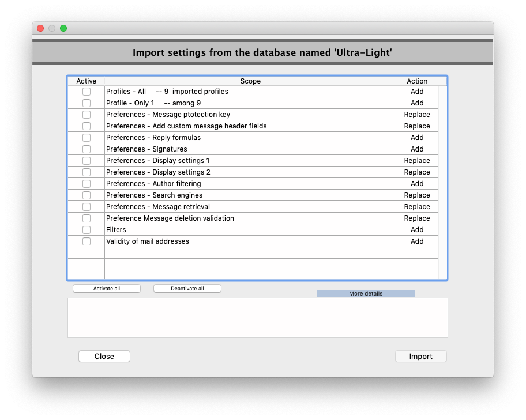Enable the checkbox for 'Profiles - All'
Viewport: 526px width, 420px height.
(x=87, y=91)
